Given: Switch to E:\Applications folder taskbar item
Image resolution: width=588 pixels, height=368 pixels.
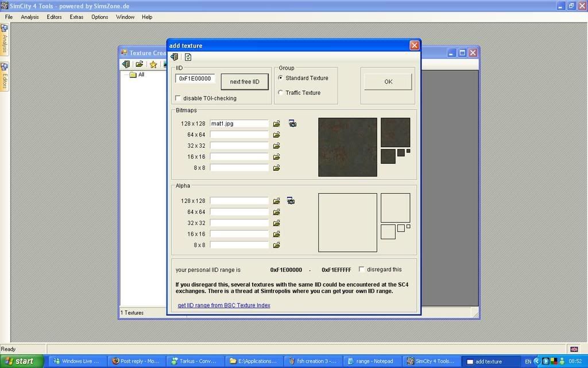Looking at the screenshot, I should 254,361.
